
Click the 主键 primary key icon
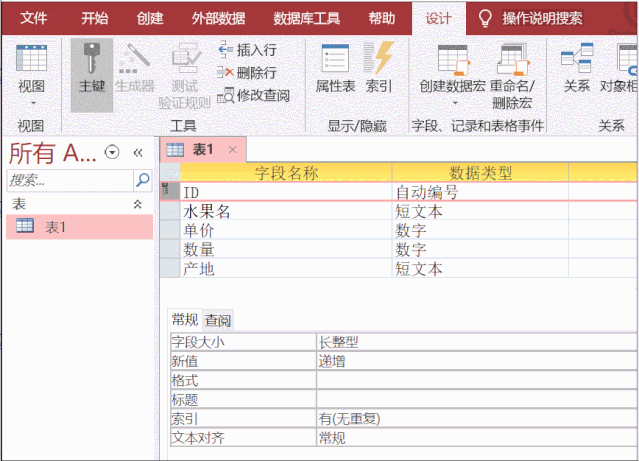(x=91, y=68)
